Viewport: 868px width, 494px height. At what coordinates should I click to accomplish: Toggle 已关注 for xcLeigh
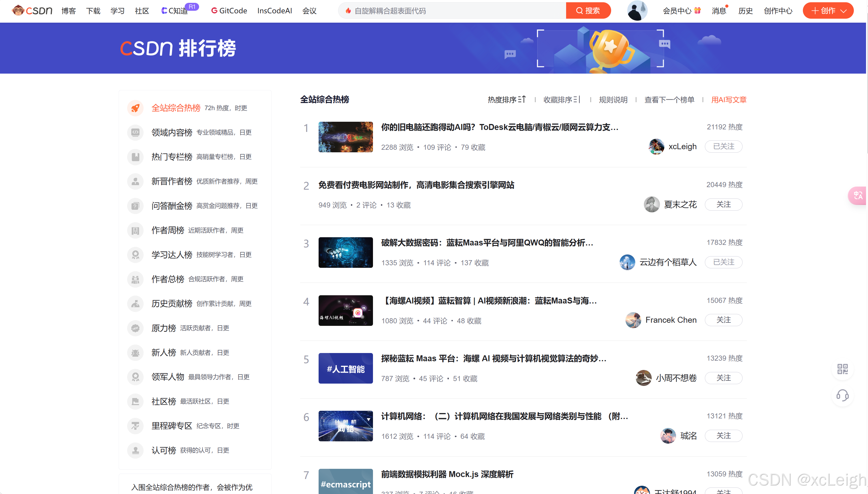pyautogui.click(x=724, y=147)
